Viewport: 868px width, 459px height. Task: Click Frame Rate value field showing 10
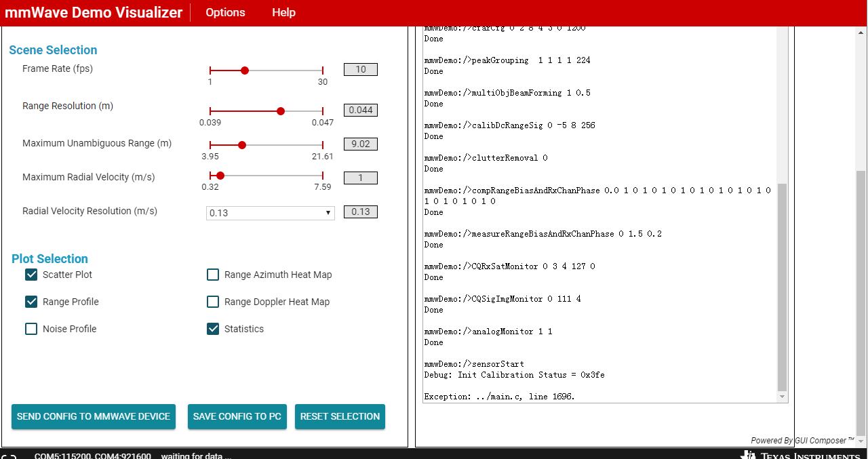[x=361, y=69]
